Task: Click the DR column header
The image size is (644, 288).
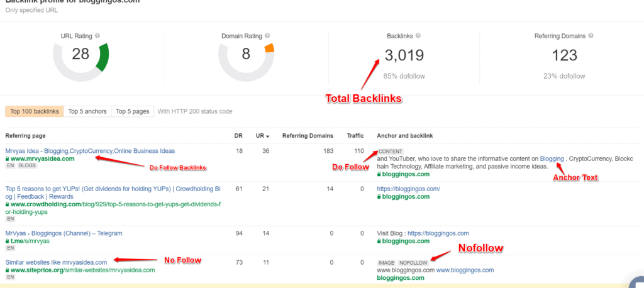Action: point(238,136)
